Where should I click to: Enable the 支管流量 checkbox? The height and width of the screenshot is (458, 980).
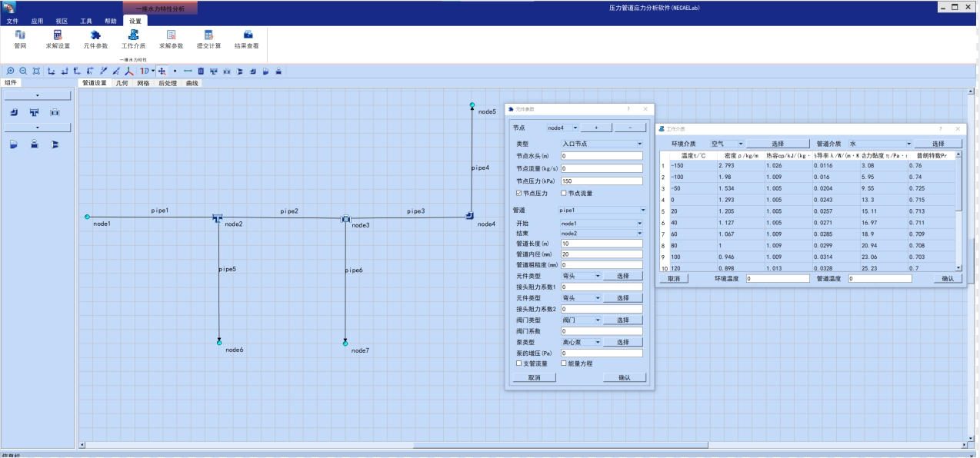pos(519,363)
